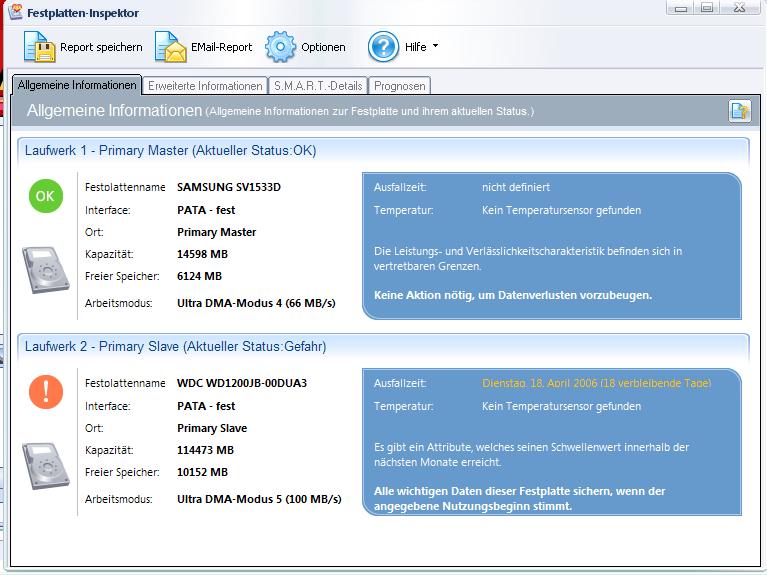Screen dimensions: 767x575
Task: Click the Primary Master location value
Action: [x=216, y=232]
